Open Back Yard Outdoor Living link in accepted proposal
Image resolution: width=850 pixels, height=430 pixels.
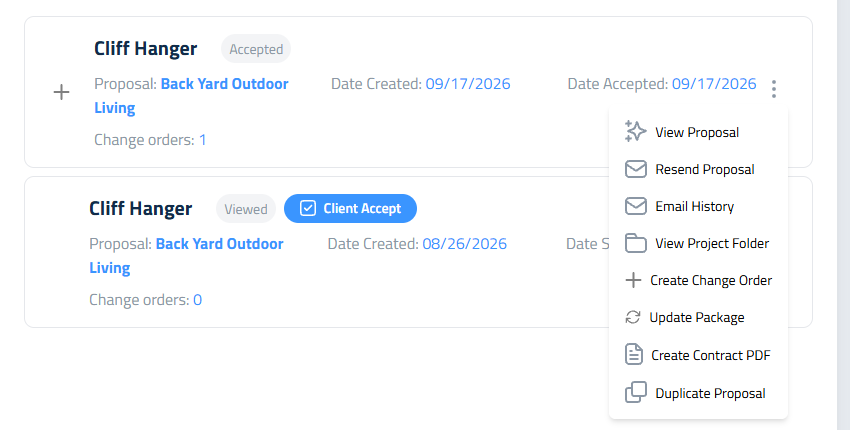[191, 95]
